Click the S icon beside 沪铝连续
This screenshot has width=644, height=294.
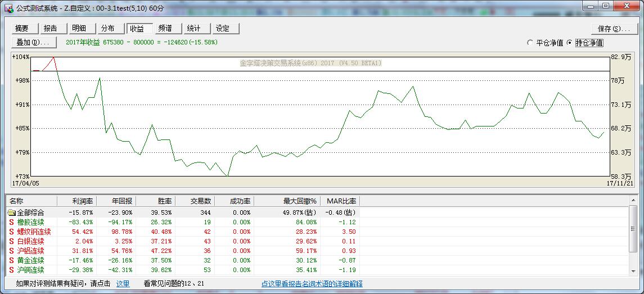11,251
